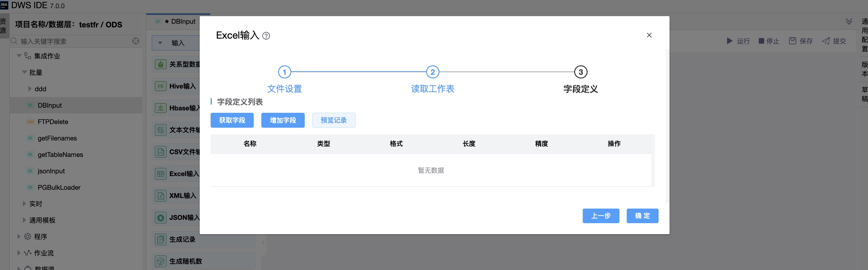Expand the 实时 tree node

(x=24, y=203)
